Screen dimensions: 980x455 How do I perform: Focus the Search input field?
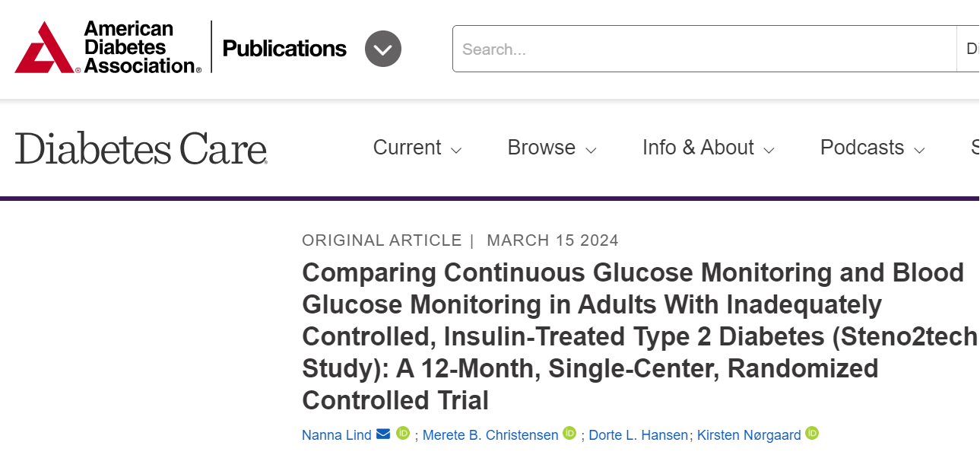(703, 49)
